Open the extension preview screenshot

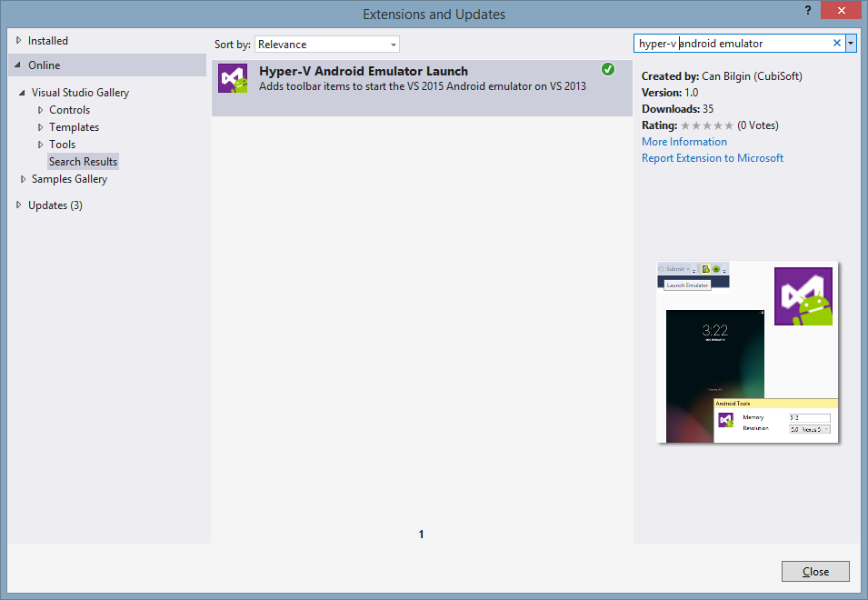tap(747, 353)
